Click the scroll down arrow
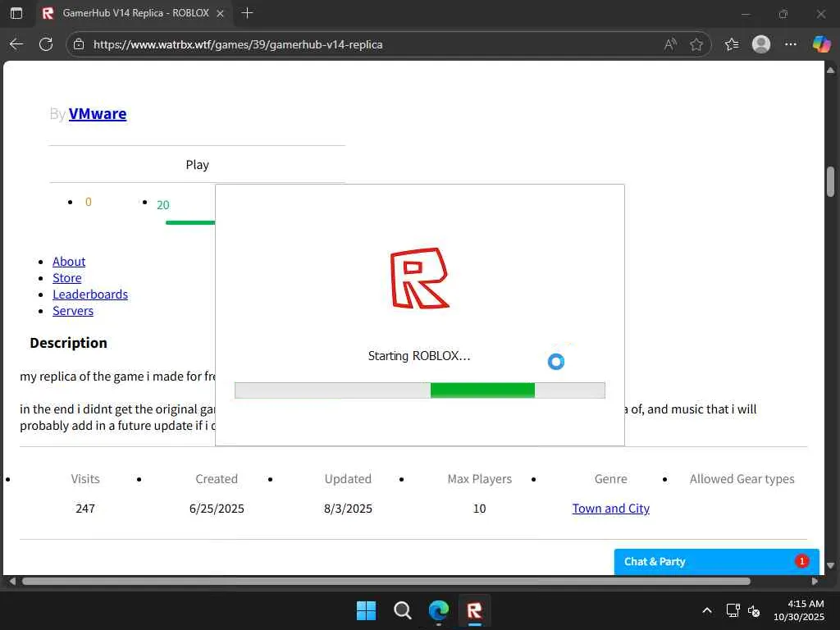 tap(830, 565)
